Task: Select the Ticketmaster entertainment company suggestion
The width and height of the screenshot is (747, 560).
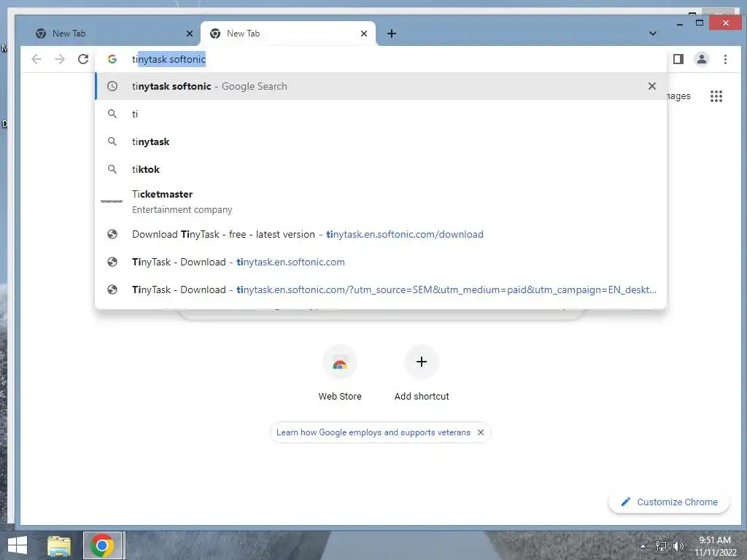Action: 381,201
